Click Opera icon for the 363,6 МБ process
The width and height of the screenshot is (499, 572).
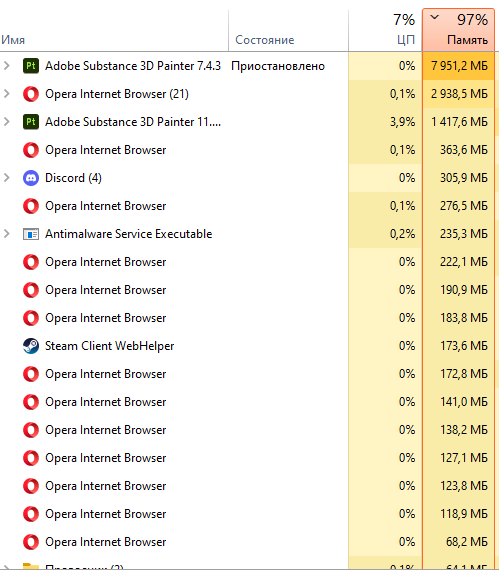click(31, 150)
